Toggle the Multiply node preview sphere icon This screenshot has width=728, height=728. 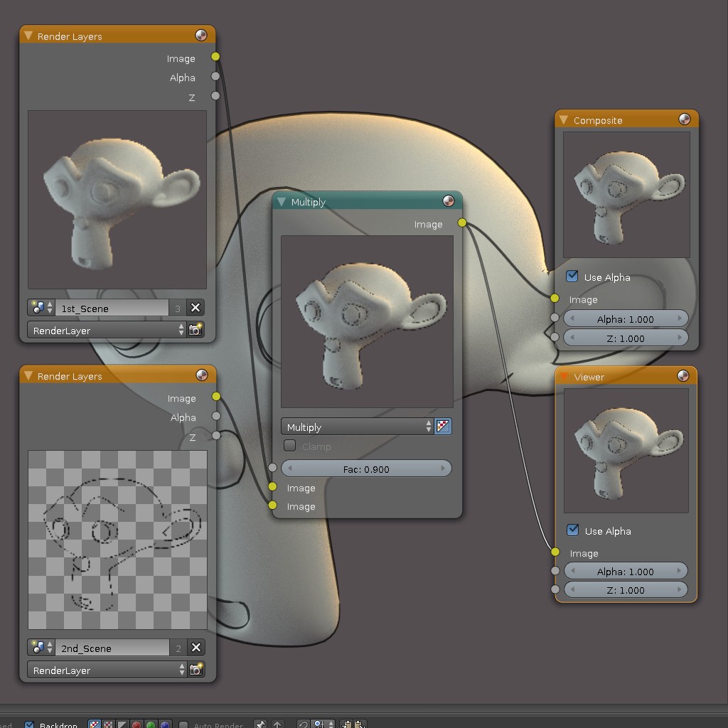pos(449,201)
